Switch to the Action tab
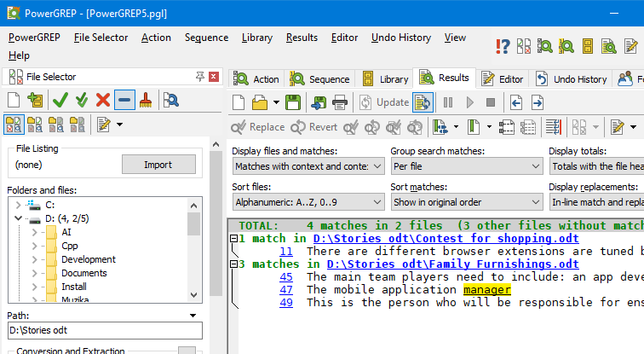 (256, 78)
